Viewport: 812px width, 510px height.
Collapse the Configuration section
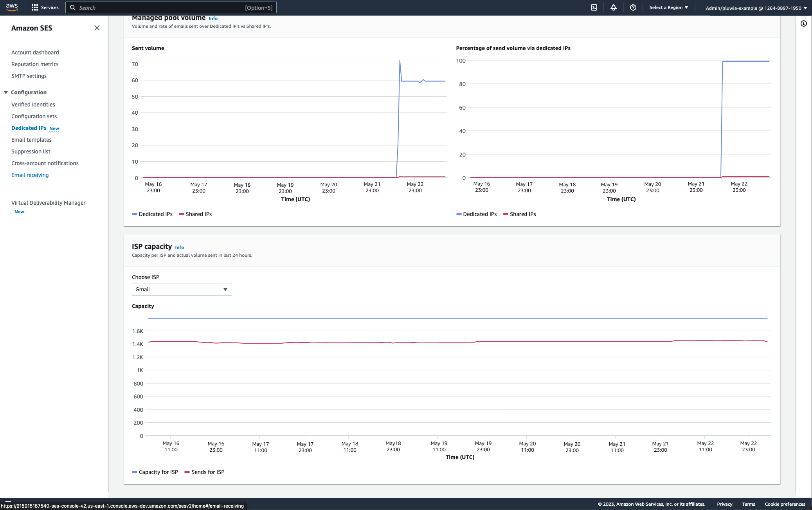[x=5, y=92]
